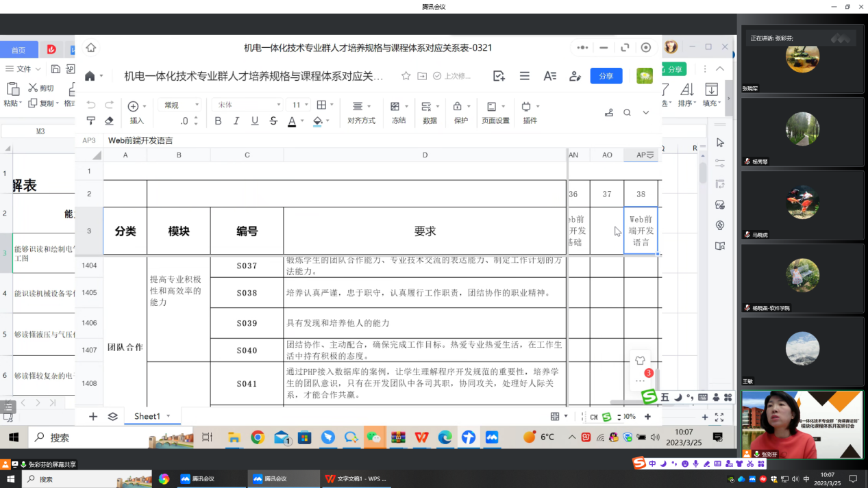Star this document as favorite

point(406,76)
